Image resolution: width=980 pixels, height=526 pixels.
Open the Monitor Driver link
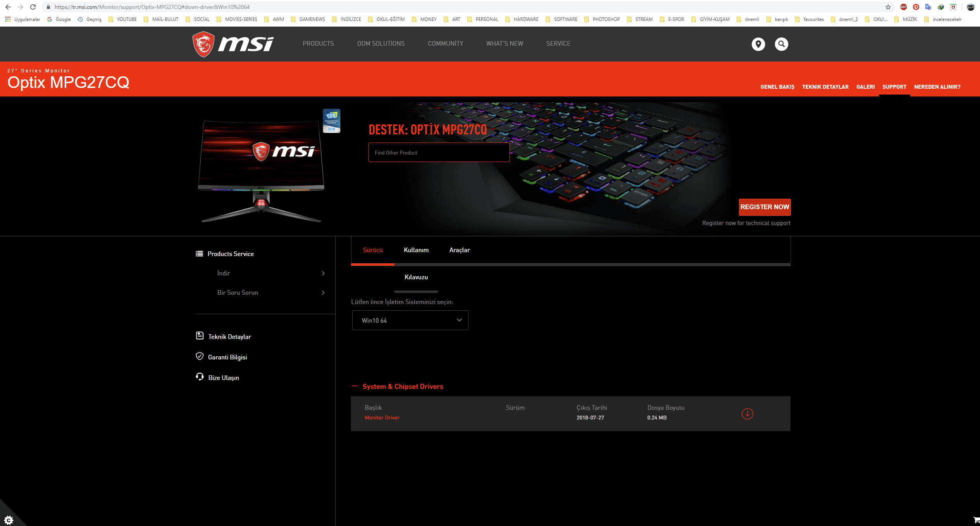click(x=382, y=418)
